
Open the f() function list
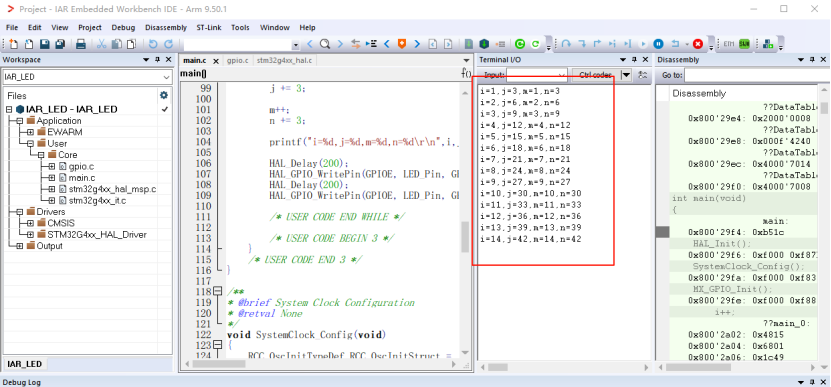pos(466,73)
